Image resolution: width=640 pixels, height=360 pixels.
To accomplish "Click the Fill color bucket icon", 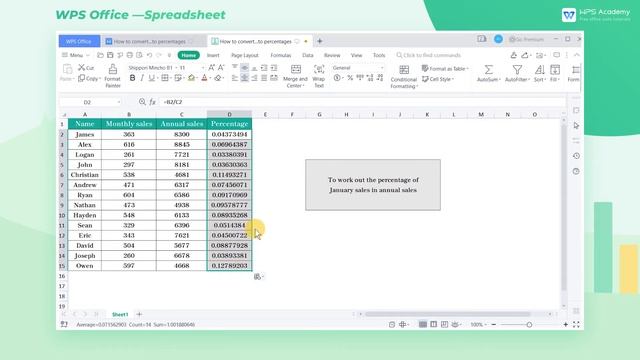I will (x=191, y=78).
